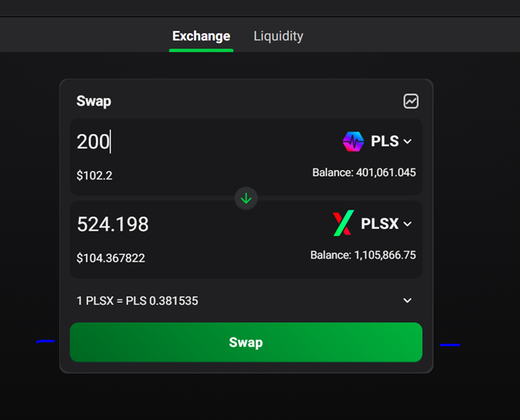Expand the swap rate details chevron

tap(407, 300)
